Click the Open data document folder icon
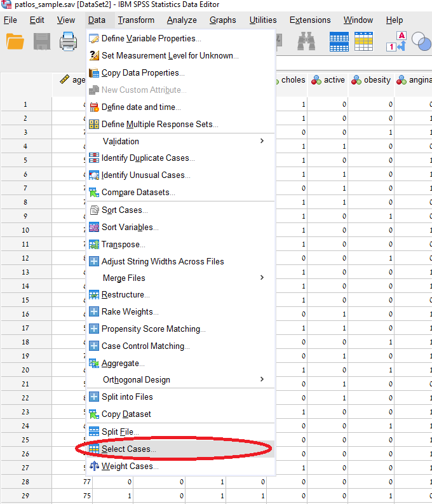432x504 pixels. (x=15, y=42)
